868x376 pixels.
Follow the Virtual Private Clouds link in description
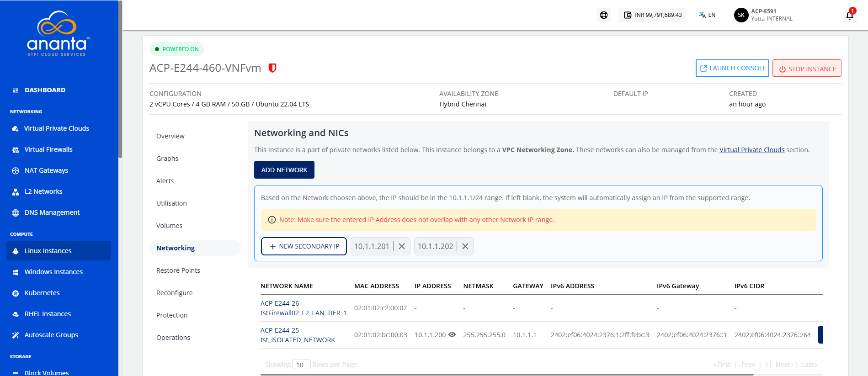click(752, 150)
